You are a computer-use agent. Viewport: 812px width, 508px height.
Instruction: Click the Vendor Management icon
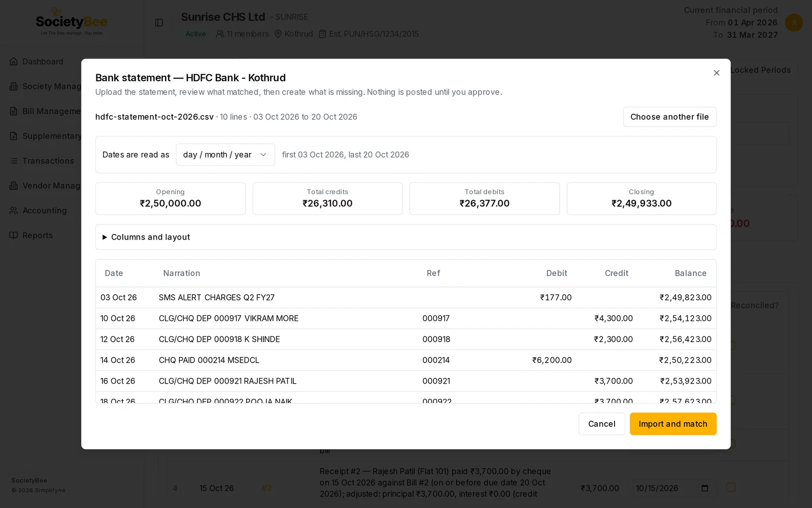click(14, 186)
